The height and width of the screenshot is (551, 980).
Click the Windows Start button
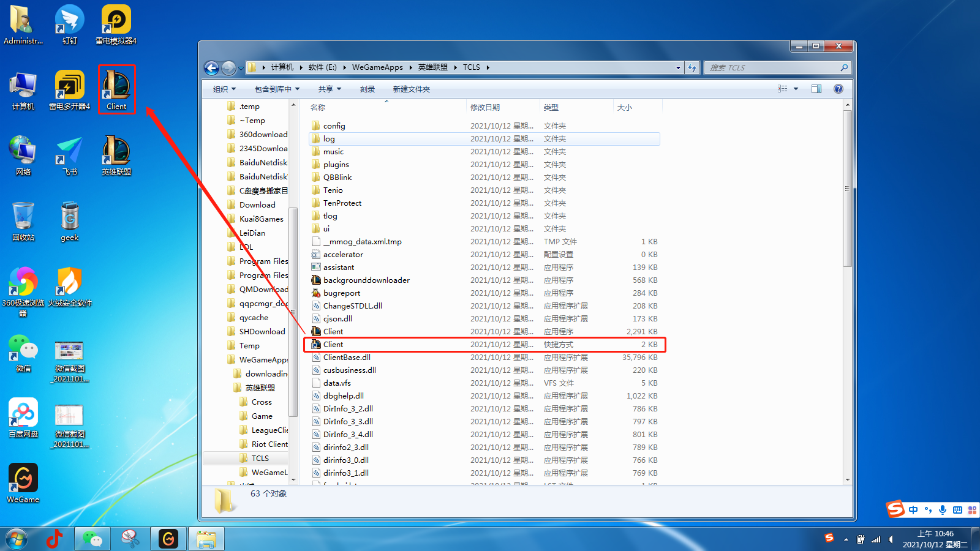[17, 539]
